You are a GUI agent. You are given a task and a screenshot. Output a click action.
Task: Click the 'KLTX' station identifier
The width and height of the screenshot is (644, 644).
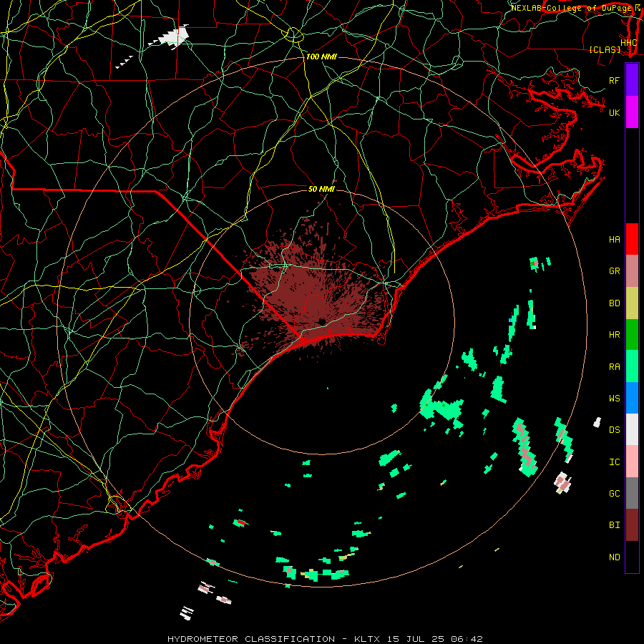click(x=367, y=639)
